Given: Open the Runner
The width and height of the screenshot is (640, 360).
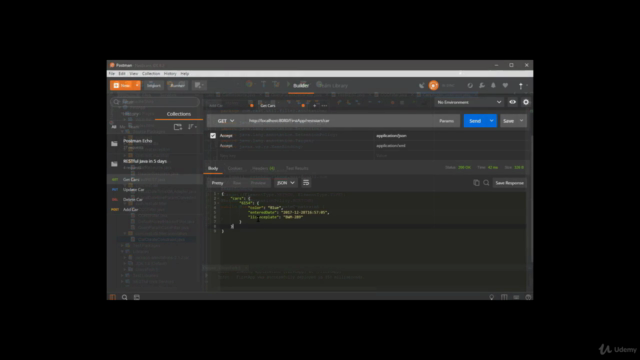Looking at the screenshot, I should click(177, 85).
